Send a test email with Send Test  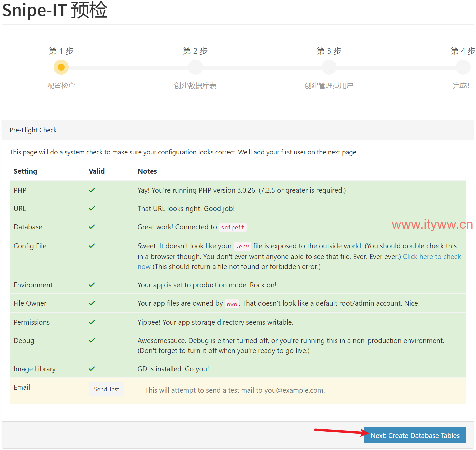pos(106,389)
